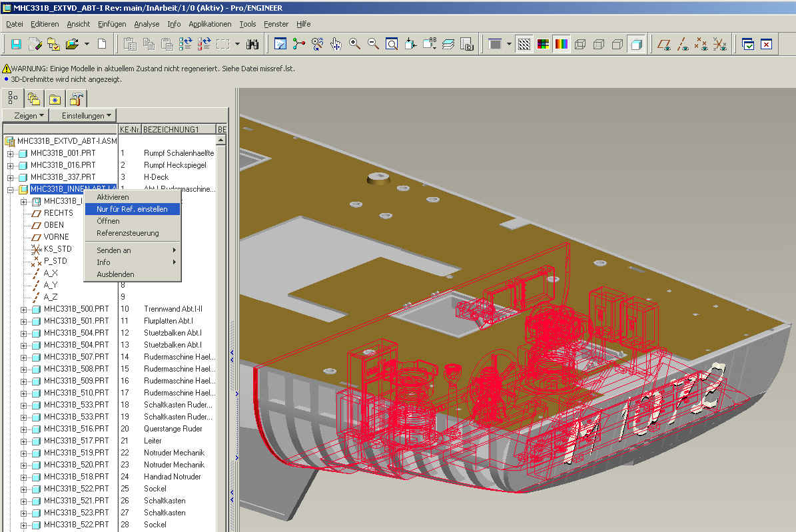Click the Zoom Out magnifier icon

click(373, 44)
